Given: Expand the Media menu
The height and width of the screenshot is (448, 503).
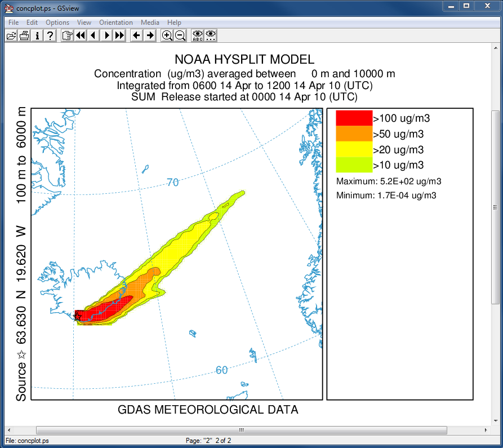Looking at the screenshot, I should click(150, 23).
